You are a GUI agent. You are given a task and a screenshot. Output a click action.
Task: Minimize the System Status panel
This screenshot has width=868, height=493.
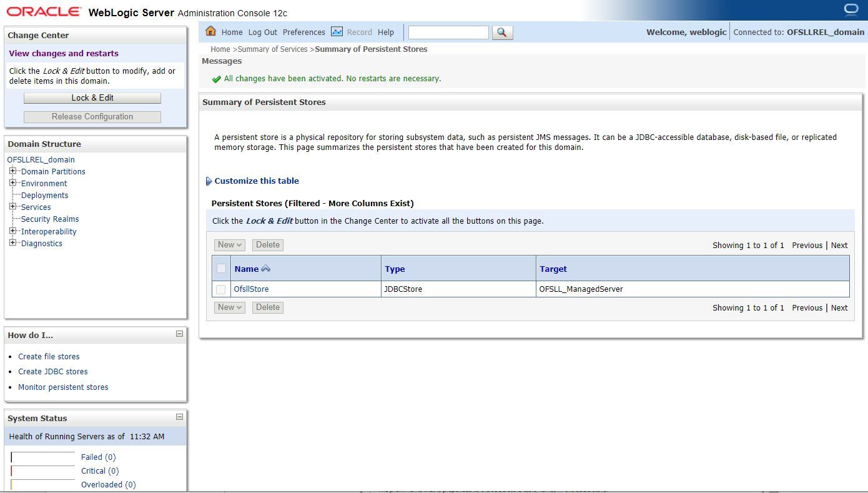(179, 417)
